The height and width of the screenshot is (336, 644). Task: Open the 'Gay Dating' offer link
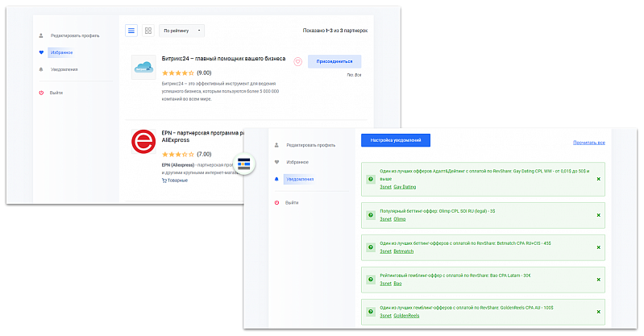pos(405,187)
